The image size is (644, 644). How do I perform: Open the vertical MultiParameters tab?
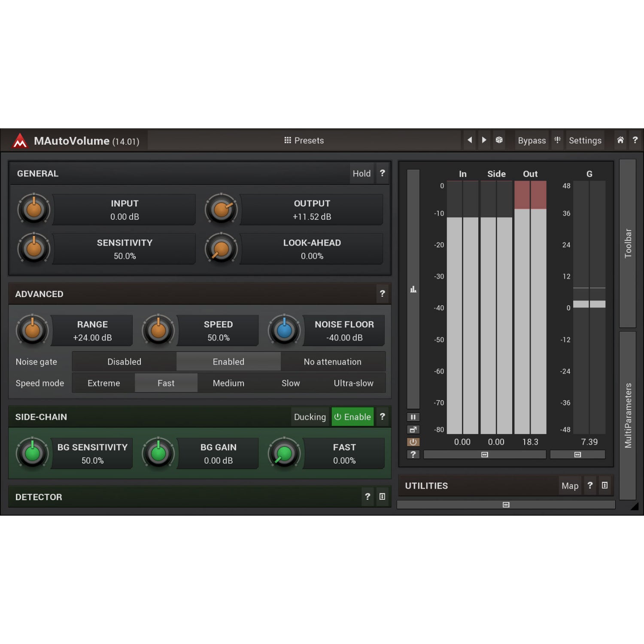pos(627,416)
